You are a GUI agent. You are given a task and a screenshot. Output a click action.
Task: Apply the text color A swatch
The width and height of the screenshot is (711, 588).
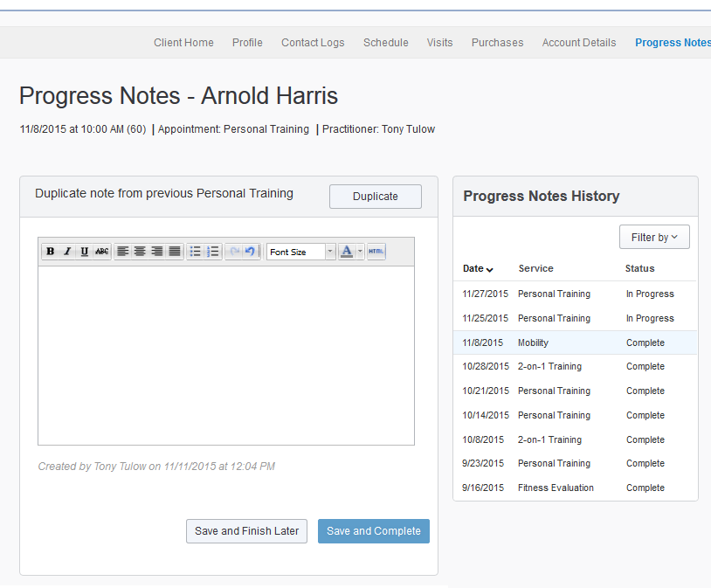347,252
